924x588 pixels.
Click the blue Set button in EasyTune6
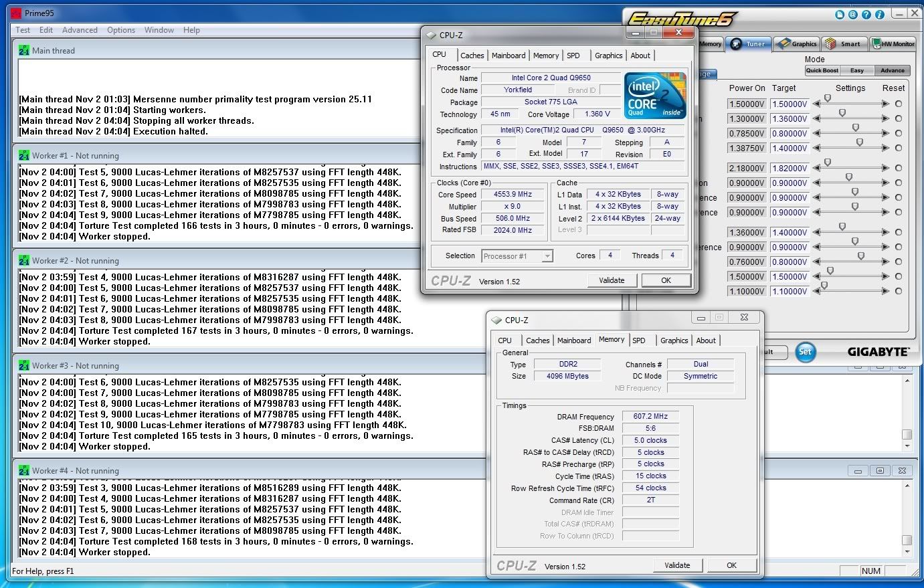[x=806, y=351]
